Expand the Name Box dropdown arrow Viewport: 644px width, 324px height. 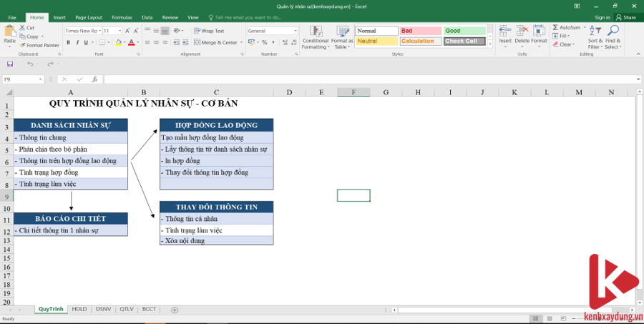coord(40,79)
